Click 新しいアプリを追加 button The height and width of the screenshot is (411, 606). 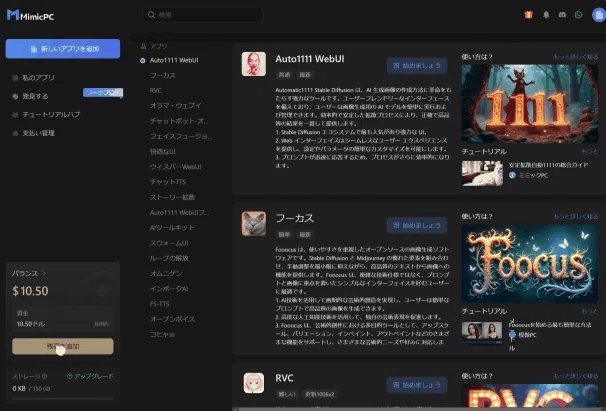click(63, 49)
